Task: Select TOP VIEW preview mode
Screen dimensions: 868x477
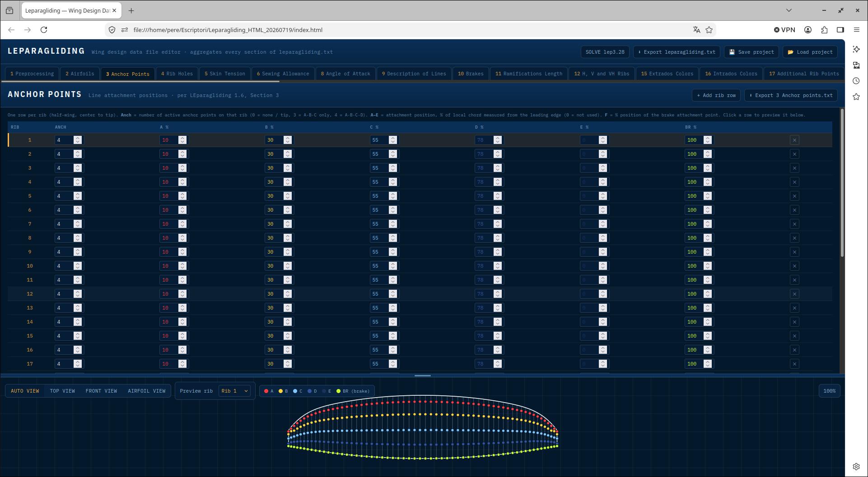Action: [62, 391]
